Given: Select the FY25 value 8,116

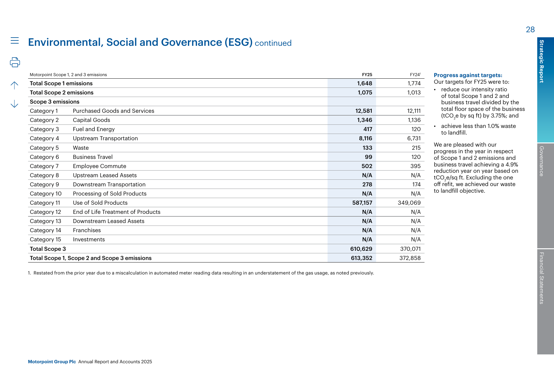Looking at the screenshot, I should 365,138.
